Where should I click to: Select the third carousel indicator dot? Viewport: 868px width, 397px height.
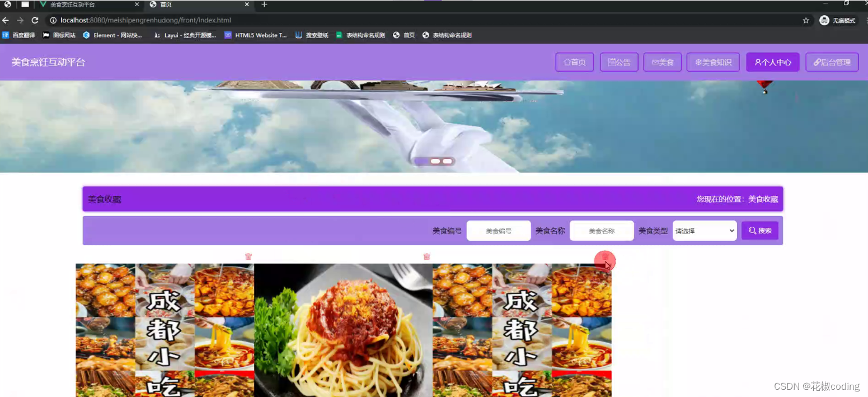pos(447,161)
